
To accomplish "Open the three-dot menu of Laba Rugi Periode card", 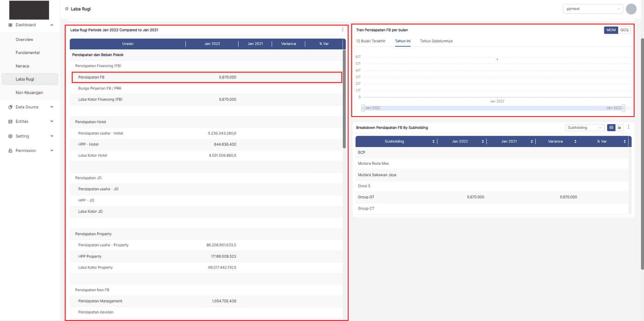I will 343,30.
